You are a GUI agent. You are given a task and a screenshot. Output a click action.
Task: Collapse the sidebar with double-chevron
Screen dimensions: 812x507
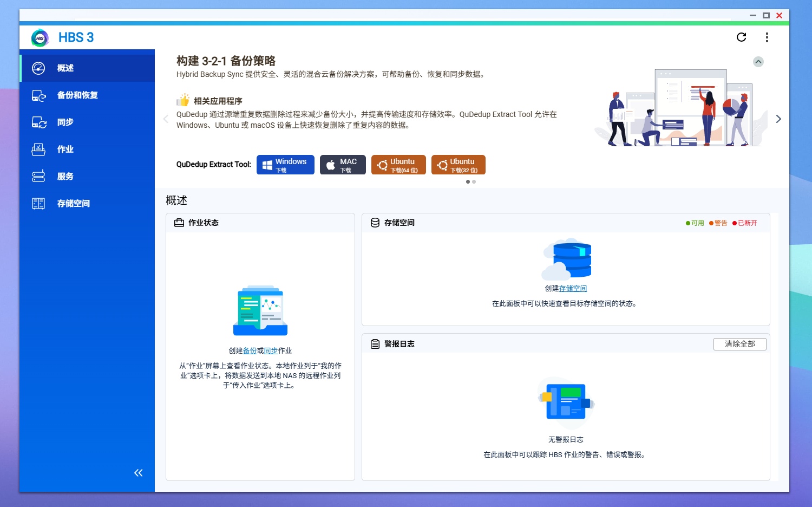tap(139, 473)
